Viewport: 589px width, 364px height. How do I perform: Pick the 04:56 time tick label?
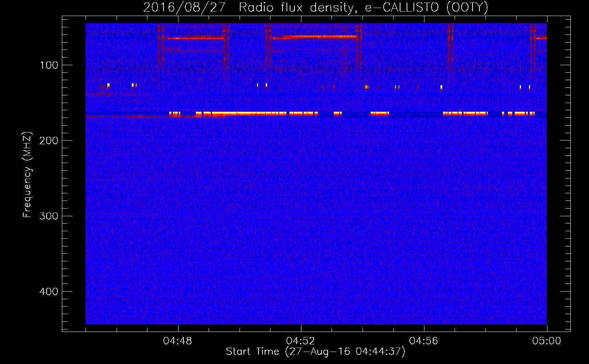[x=424, y=341]
